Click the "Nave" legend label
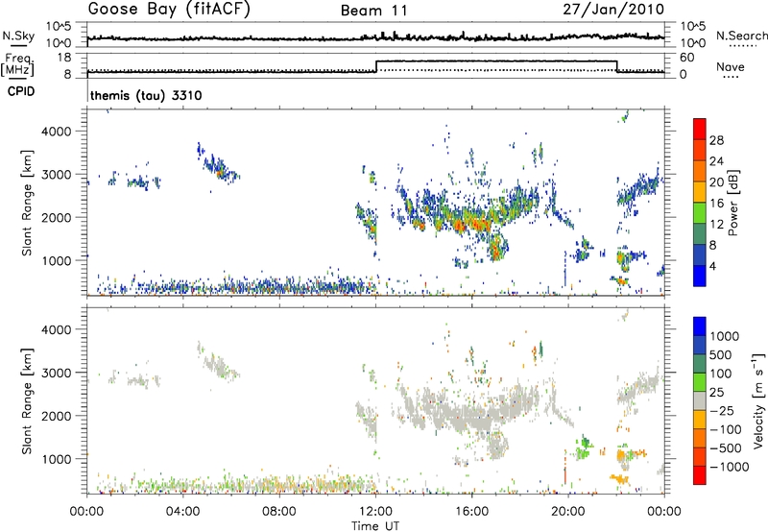Image resolution: width=768 pixels, height=532 pixels. tap(731, 66)
